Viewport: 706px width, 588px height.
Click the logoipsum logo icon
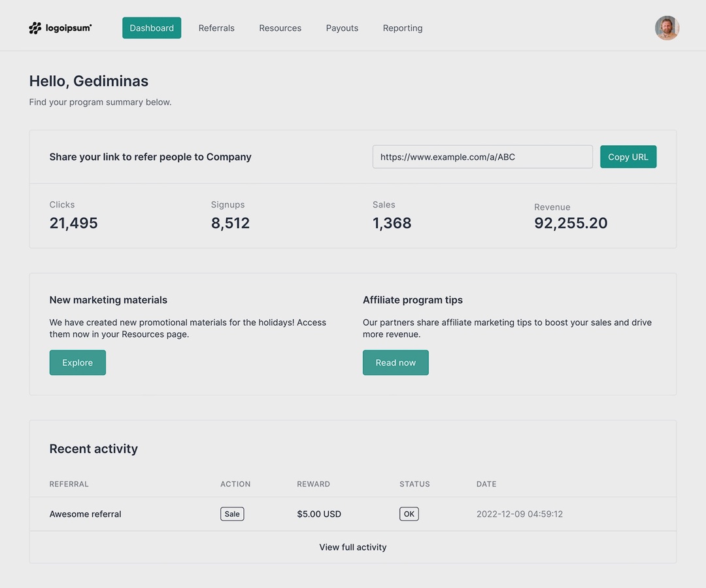click(35, 27)
